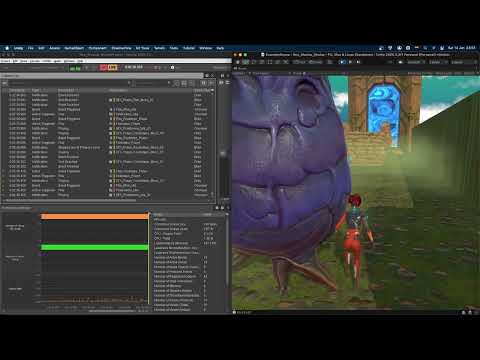Open Unity cloud services icon
The width and height of the screenshot is (480, 360).
tap(400, 62)
